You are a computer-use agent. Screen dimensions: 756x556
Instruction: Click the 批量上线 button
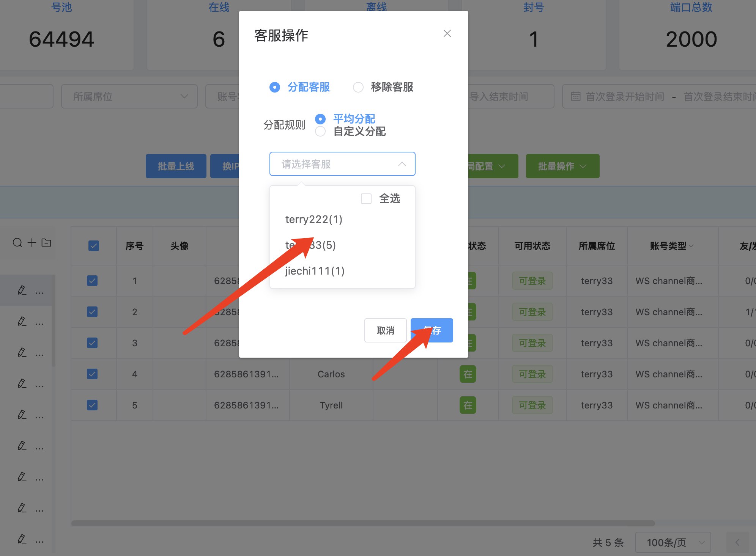point(176,166)
